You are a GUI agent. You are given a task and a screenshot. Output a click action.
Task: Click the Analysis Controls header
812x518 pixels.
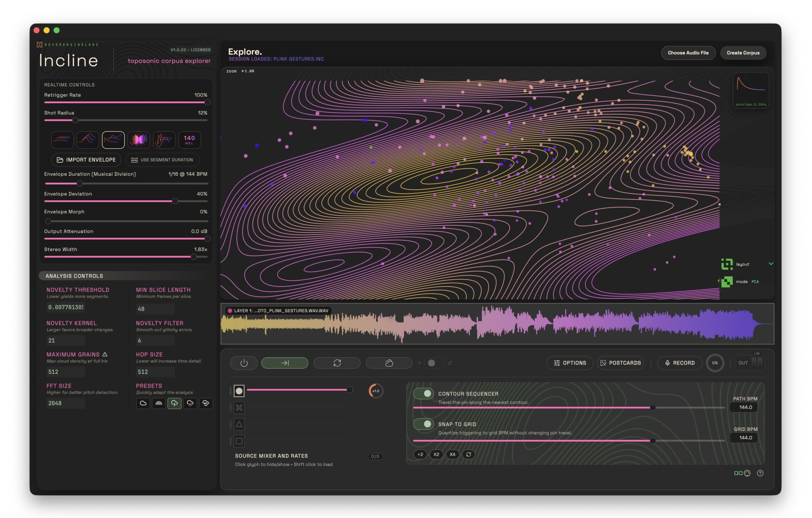(74, 276)
